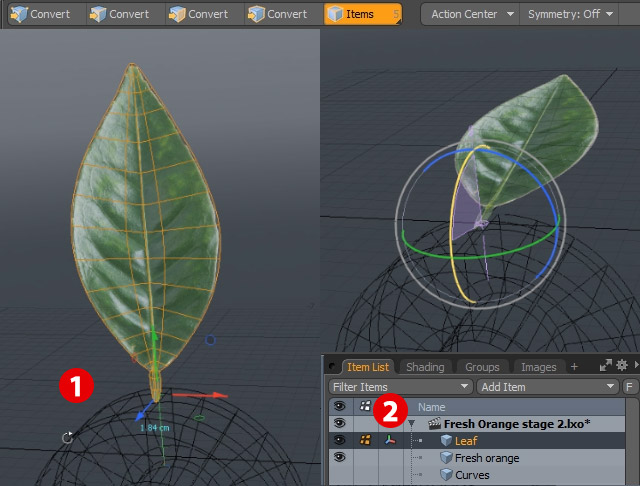Open the Action Center dropdown
Viewport: 640px width, 486px height.
click(471, 14)
